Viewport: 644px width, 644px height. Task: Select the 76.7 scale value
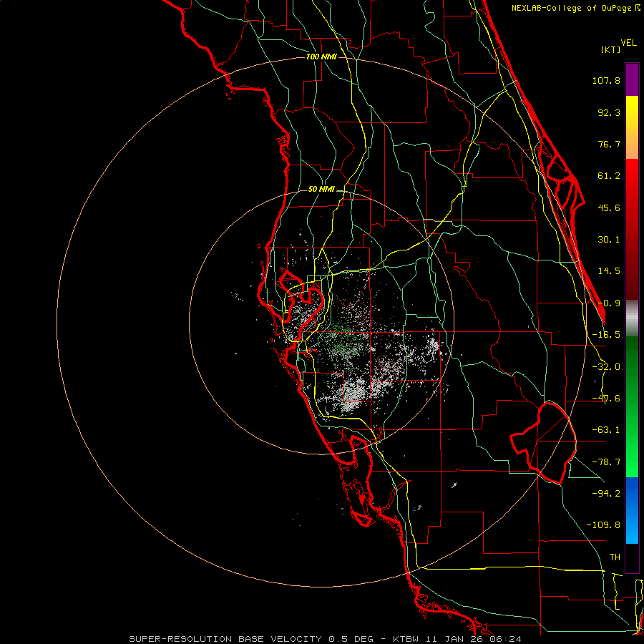[609, 144]
